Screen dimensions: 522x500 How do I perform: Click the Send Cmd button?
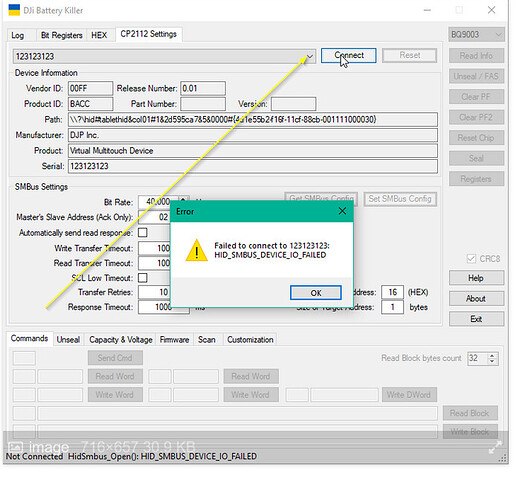115,358
